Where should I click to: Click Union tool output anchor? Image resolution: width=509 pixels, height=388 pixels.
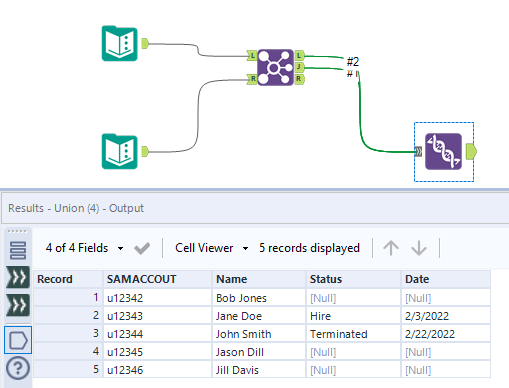[x=471, y=152]
